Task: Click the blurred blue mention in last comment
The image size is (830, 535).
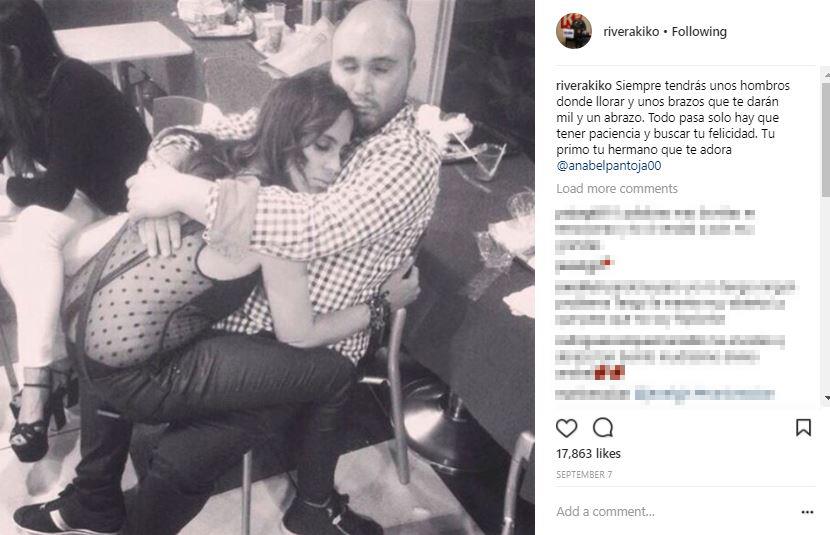Action: tap(704, 394)
